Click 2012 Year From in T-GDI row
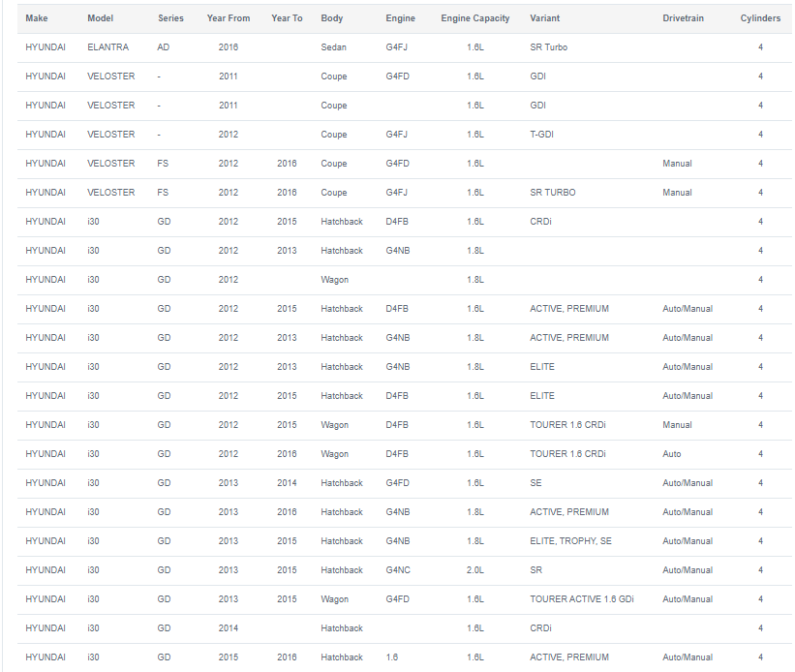The width and height of the screenshot is (795, 672). pos(229,135)
